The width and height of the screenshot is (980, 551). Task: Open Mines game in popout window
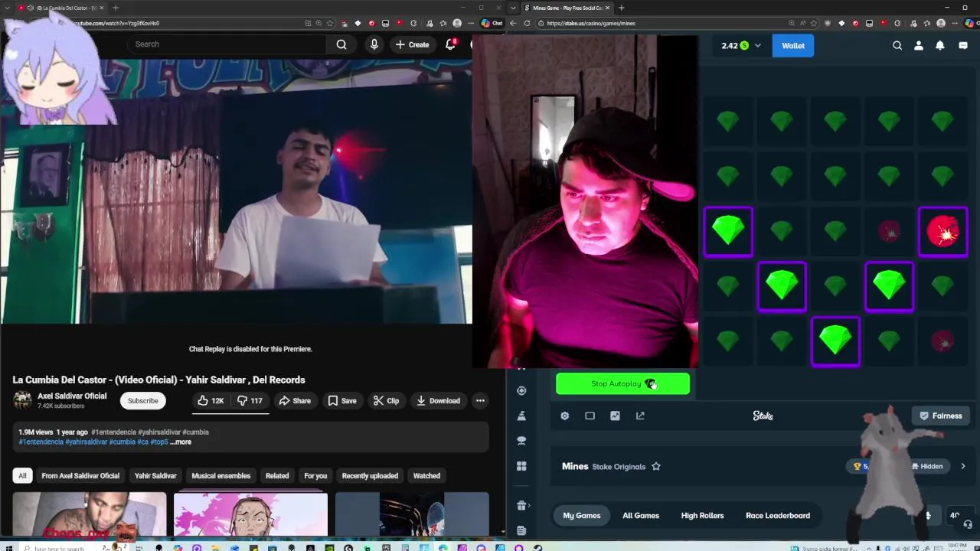[640, 416]
